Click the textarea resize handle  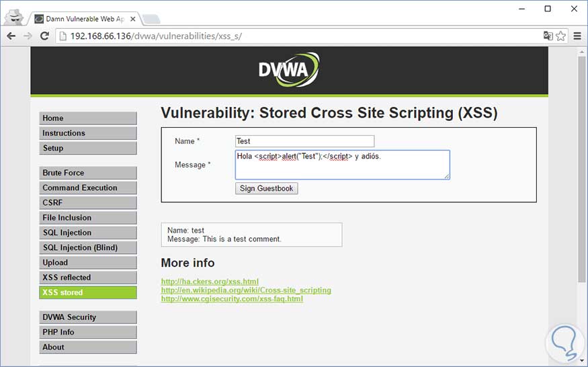point(447,176)
